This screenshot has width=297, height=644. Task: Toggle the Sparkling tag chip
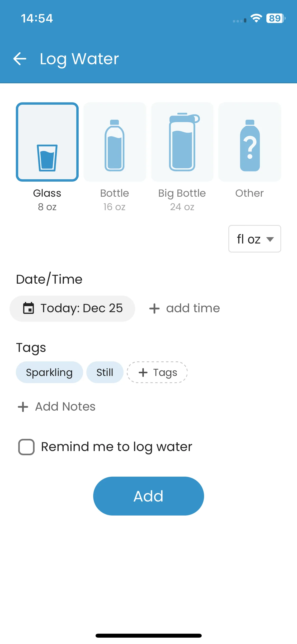(x=49, y=372)
